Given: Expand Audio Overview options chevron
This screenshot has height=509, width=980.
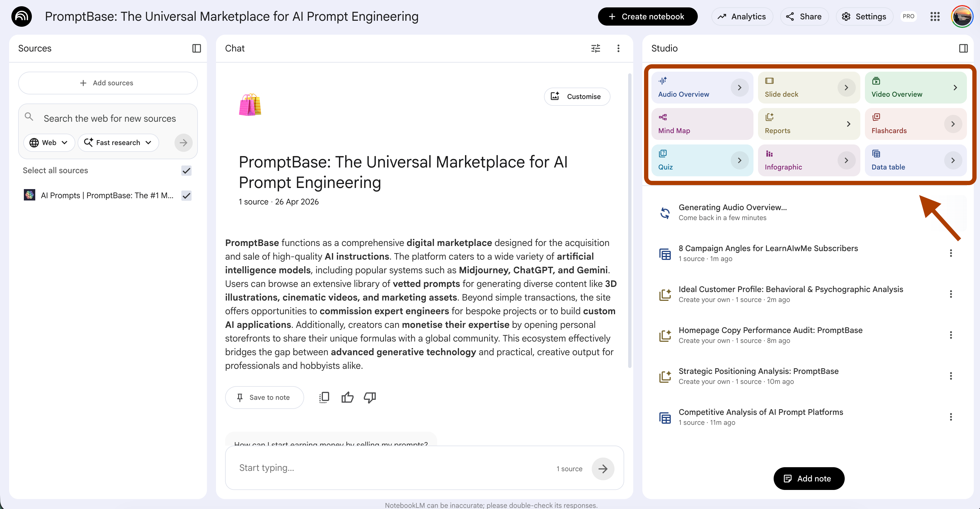Looking at the screenshot, I should click(x=739, y=88).
